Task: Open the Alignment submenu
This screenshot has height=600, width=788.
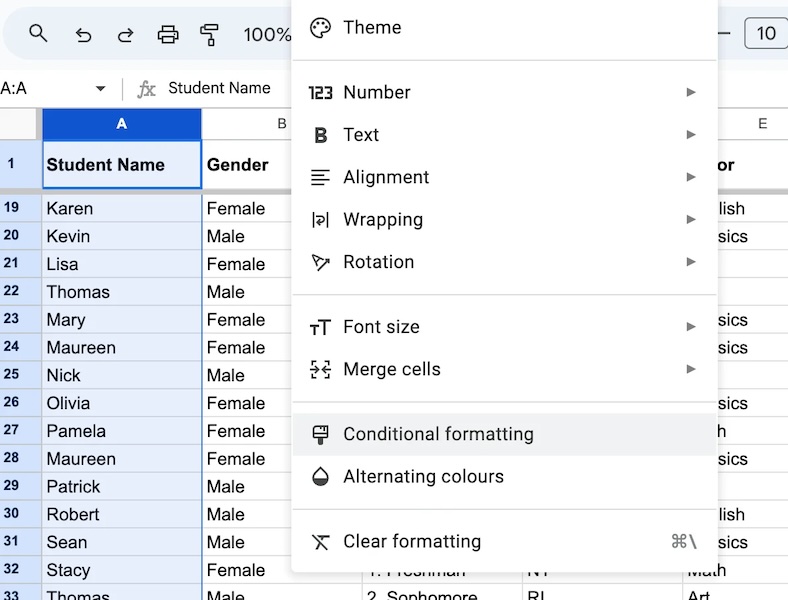Action: coord(504,177)
